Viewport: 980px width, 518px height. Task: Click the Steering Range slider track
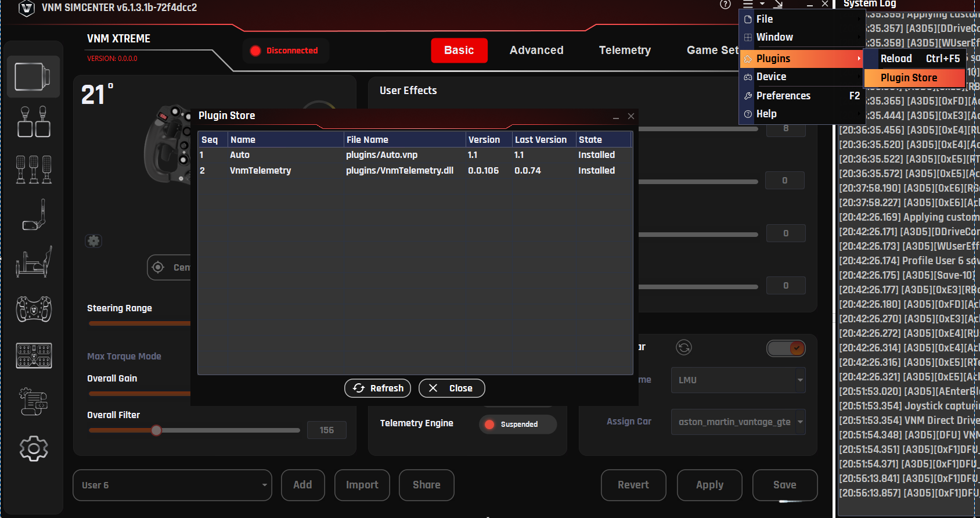pyautogui.click(x=139, y=323)
